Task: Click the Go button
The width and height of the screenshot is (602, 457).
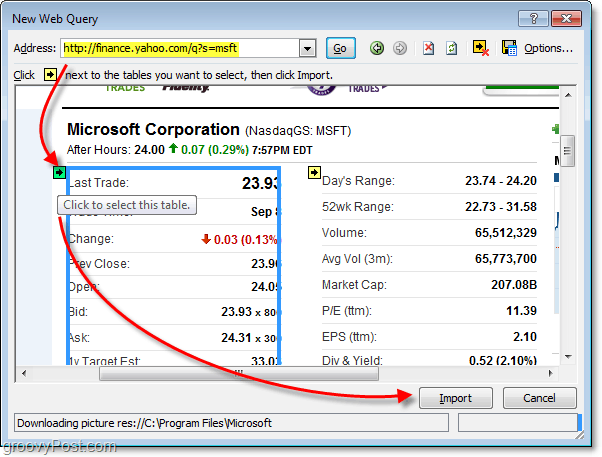Action: click(x=340, y=48)
